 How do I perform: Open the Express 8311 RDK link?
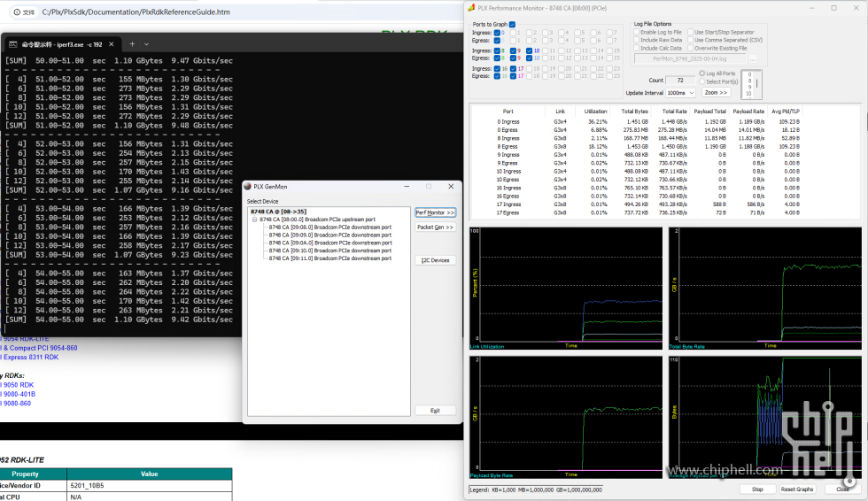(x=29, y=358)
